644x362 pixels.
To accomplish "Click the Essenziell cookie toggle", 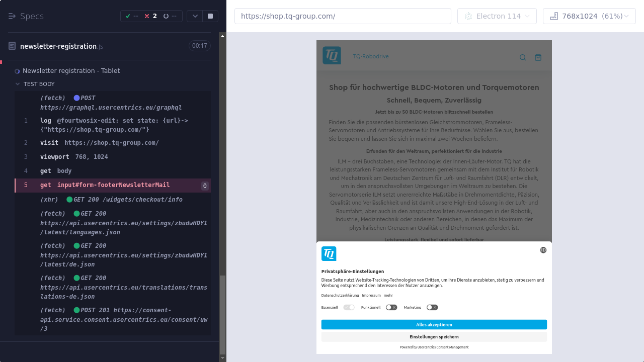I will click(349, 307).
